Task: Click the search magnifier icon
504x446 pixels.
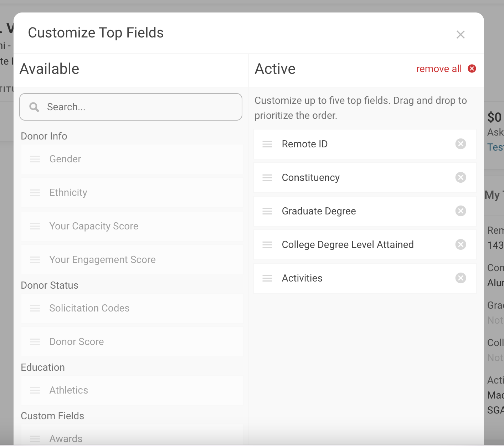Action: 34,107
